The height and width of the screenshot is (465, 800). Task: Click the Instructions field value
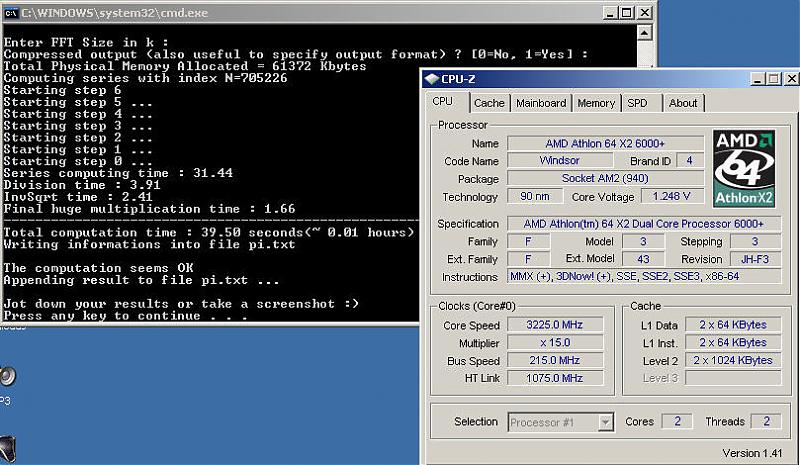[x=643, y=277]
